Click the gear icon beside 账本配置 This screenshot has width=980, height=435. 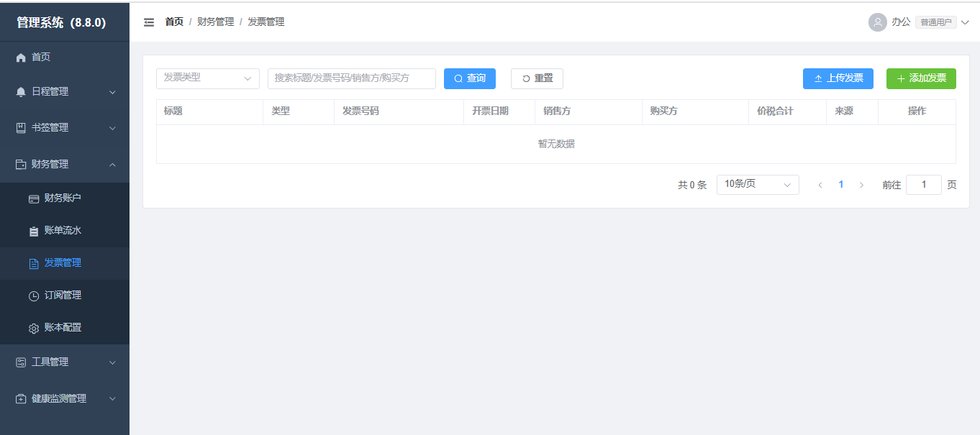point(34,328)
